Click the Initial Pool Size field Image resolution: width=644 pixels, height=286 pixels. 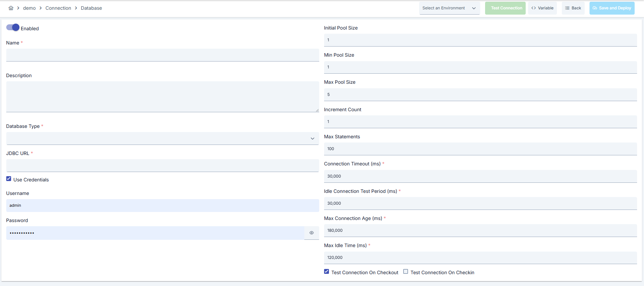point(480,40)
